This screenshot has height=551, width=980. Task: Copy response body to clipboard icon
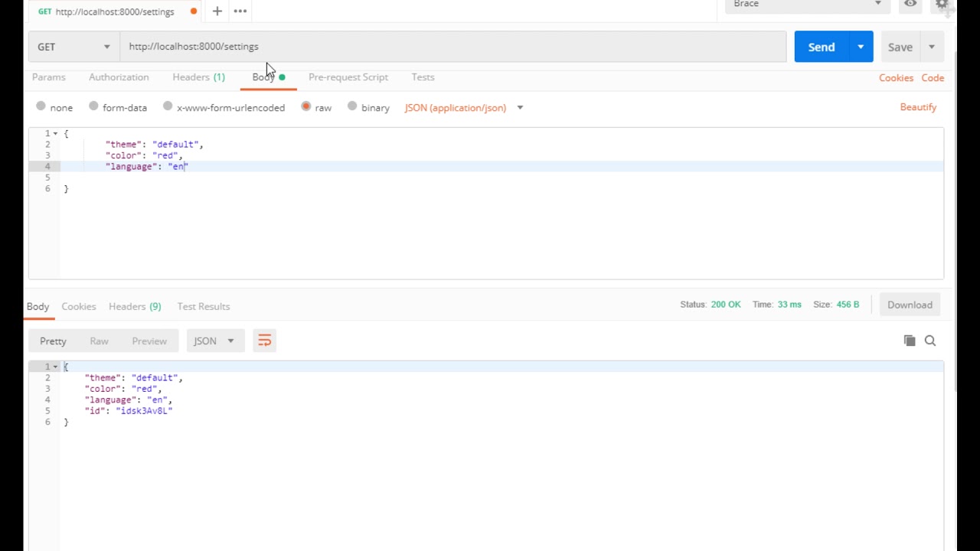tap(910, 341)
